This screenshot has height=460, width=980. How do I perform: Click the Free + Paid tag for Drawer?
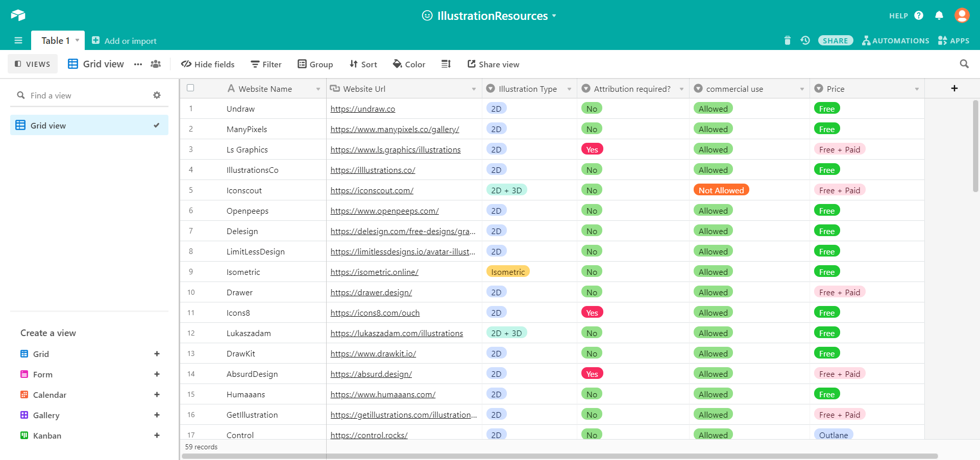[x=840, y=292]
